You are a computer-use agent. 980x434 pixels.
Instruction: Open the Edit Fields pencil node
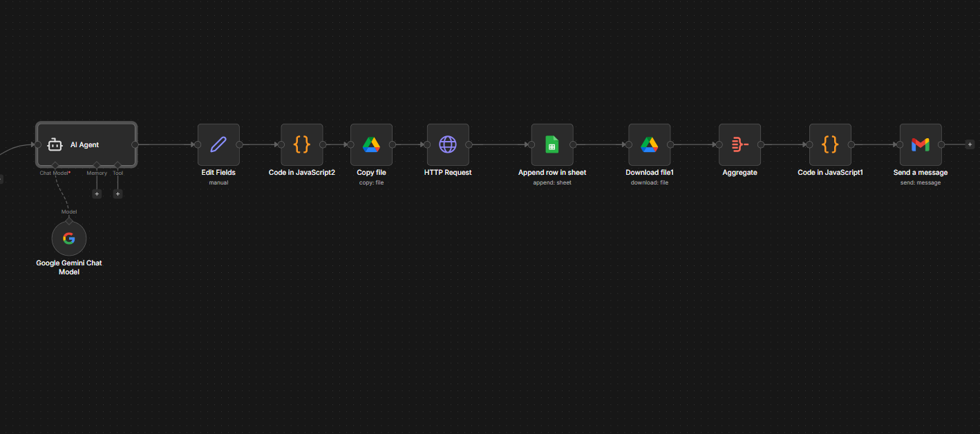218,144
